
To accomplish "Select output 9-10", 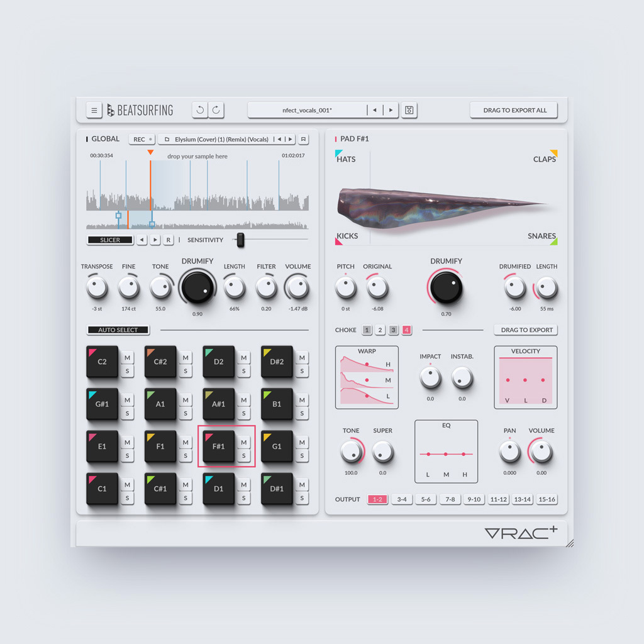I will point(474,499).
